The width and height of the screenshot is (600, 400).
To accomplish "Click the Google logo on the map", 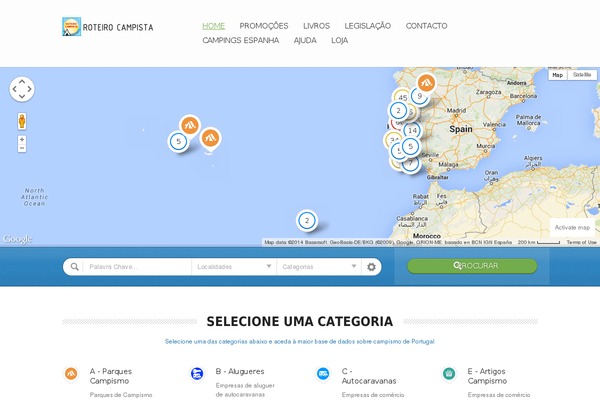I will pyautogui.click(x=18, y=239).
